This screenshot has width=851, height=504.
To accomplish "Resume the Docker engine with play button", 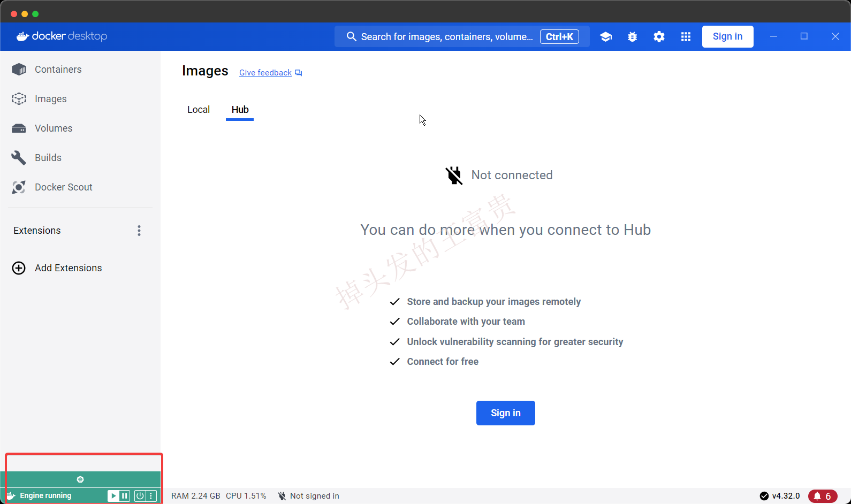I will (x=113, y=496).
